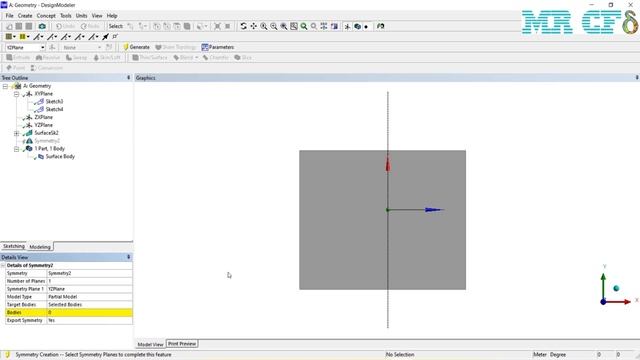640x360 pixels.
Task: Select the Box Zoom tool
Action: coord(273,26)
